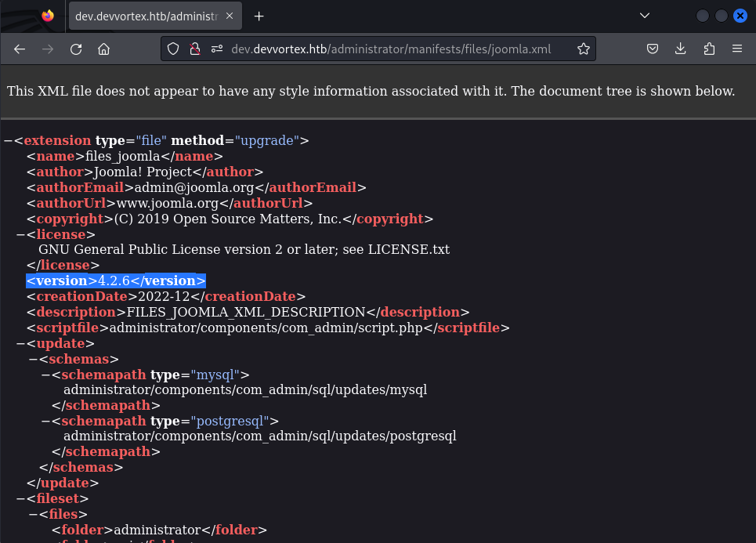Click the sql/updates/postgresql path text
The width and height of the screenshot is (756, 543).
point(260,436)
